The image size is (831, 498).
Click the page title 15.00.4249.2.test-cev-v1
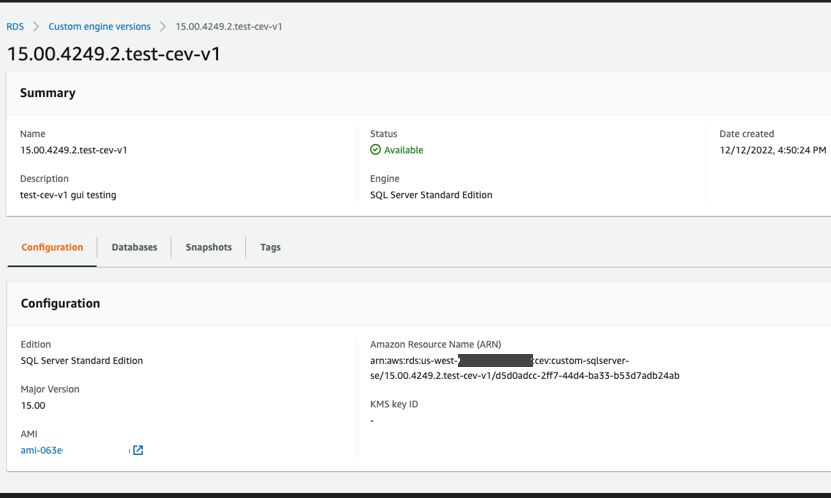tap(114, 54)
